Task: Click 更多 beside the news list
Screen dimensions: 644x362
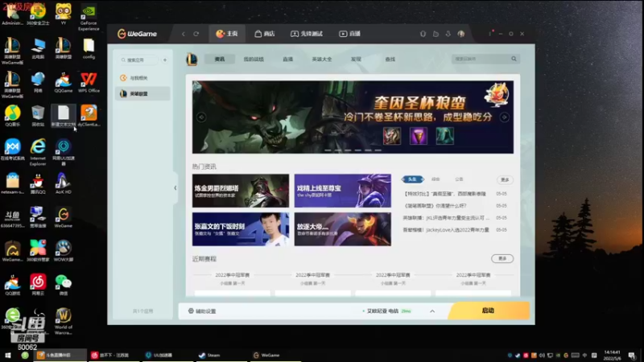Action: [x=505, y=179]
